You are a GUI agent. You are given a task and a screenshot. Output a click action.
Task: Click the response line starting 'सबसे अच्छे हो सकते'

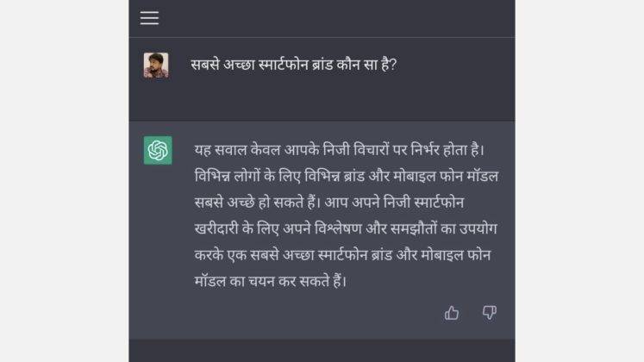(329, 203)
